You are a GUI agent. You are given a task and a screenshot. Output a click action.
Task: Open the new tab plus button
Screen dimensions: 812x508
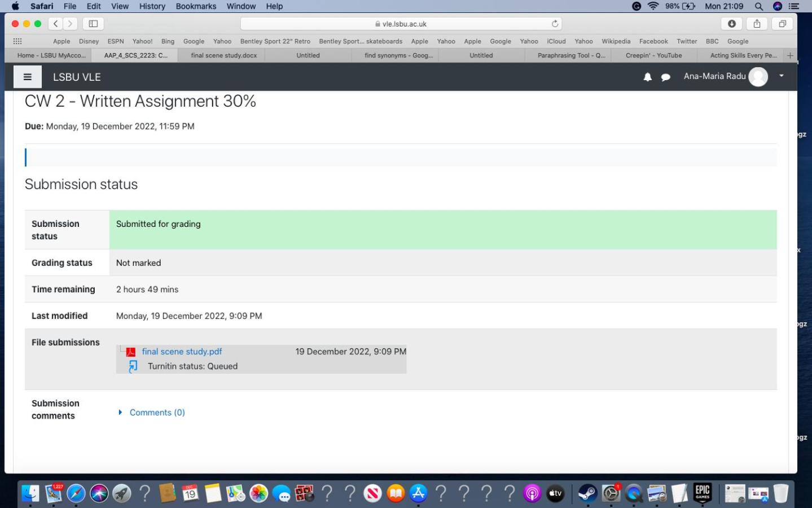click(790, 55)
